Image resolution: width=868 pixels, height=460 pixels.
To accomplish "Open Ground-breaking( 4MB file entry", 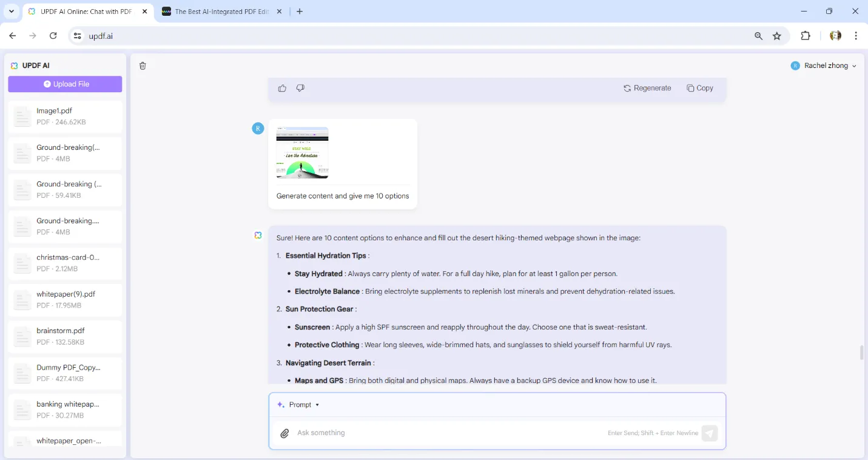I will 65,153.
